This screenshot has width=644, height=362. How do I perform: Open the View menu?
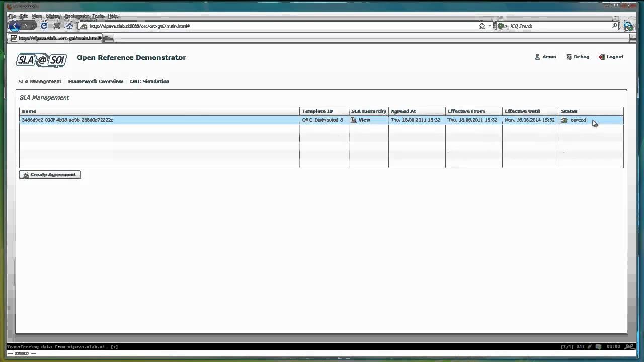point(37,16)
